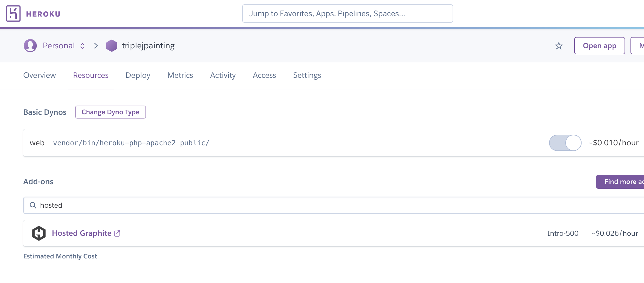Click the triplejpainting app hexagon icon

(x=111, y=46)
